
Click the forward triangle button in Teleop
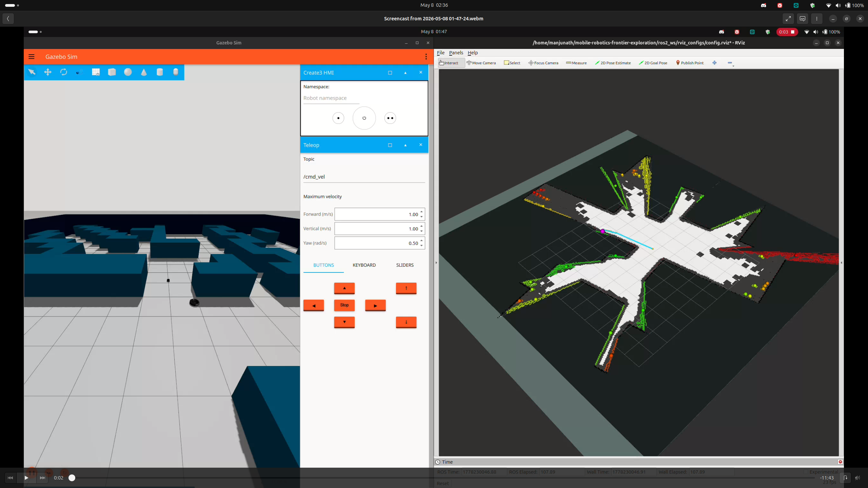click(344, 288)
